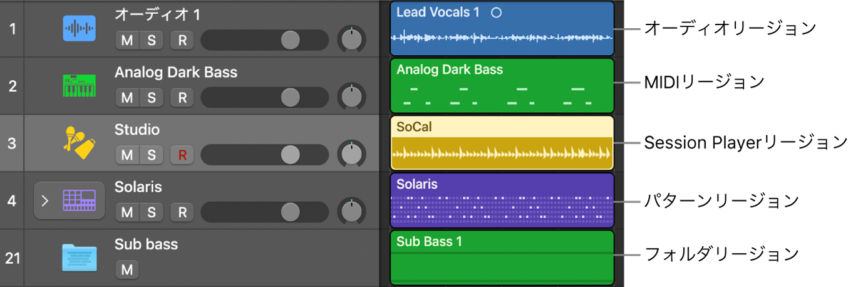The width and height of the screenshot is (868, 287).
Task: Solo the Solaris track
Action: click(x=152, y=212)
